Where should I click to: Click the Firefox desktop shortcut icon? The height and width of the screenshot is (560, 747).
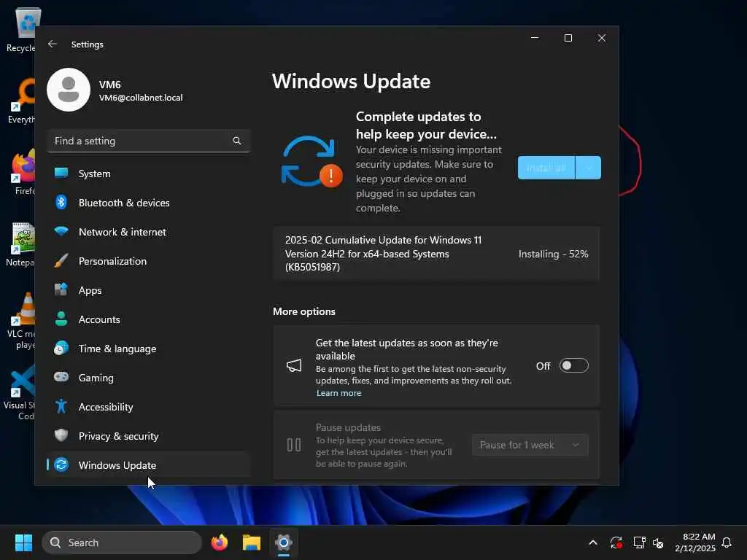[24, 172]
